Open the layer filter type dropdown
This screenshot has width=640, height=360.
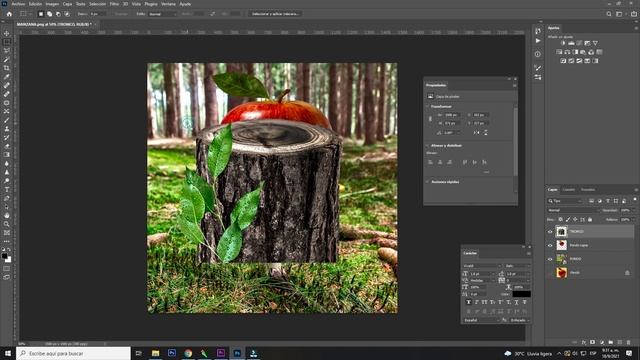(x=565, y=201)
